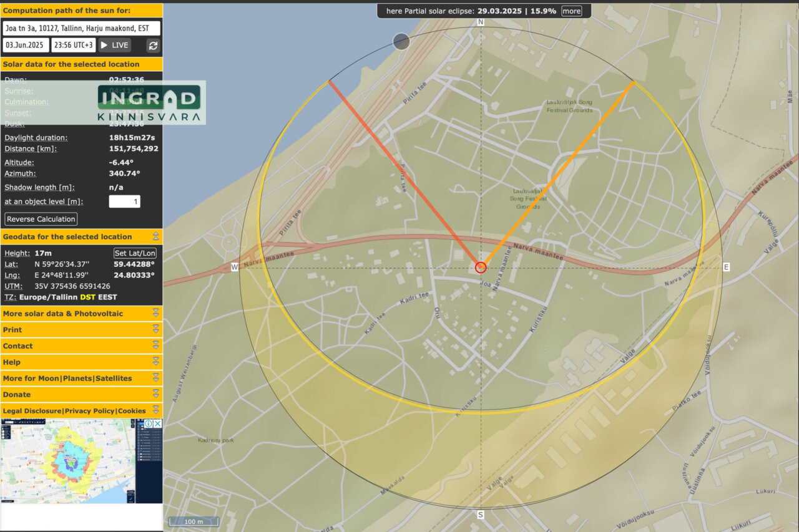Click the N compass marker at top
The height and width of the screenshot is (532, 799).
coord(481,22)
